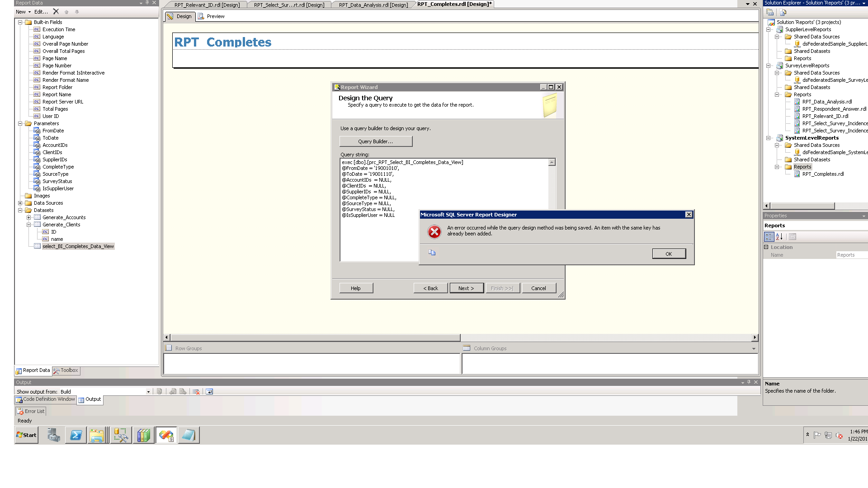The image size is (868, 488).
Task: Click Query Builder button in Report Wizard
Action: point(376,141)
